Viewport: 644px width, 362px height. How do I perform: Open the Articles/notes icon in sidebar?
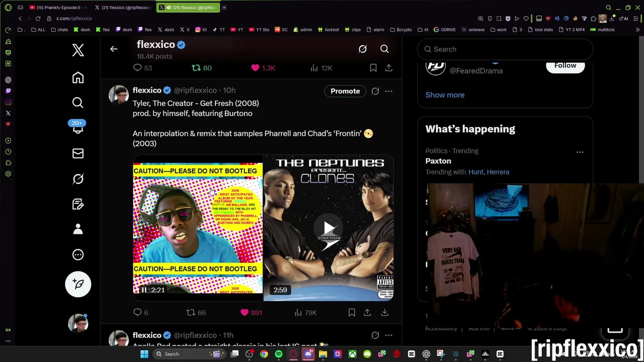point(78,204)
